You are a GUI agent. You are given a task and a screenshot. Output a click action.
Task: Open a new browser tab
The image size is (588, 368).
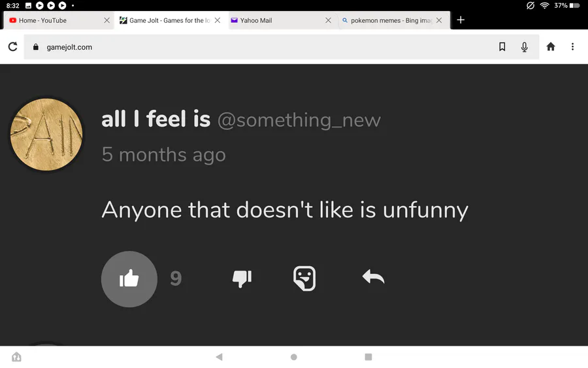pos(461,20)
